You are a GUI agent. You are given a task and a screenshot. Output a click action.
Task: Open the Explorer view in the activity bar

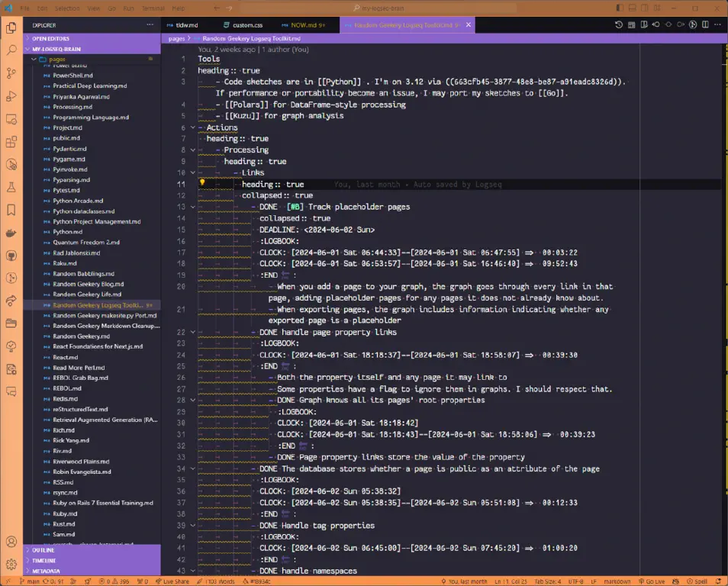click(x=11, y=28)
